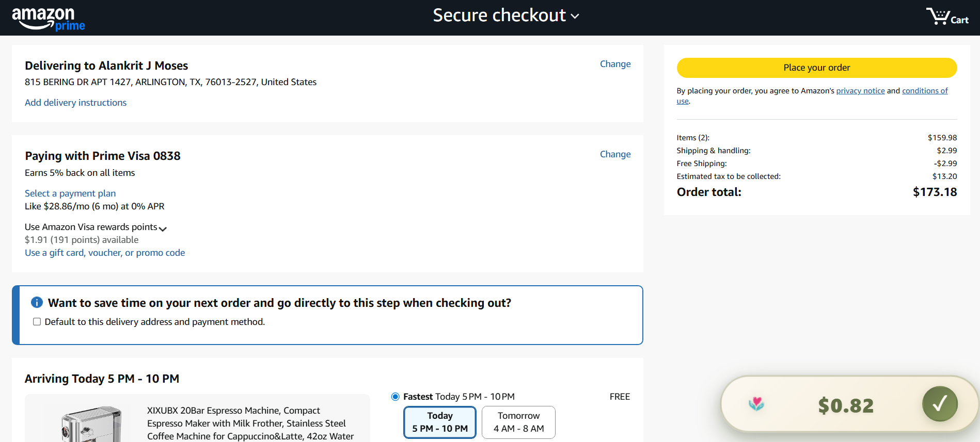Check default delivery address and payment checkbox

point(37,322)
